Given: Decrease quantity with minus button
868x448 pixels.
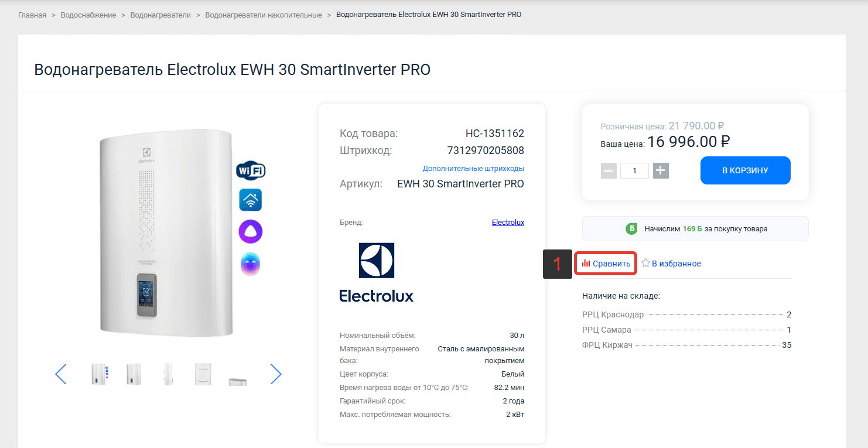Looking at the screenshot, I should 609,171.
